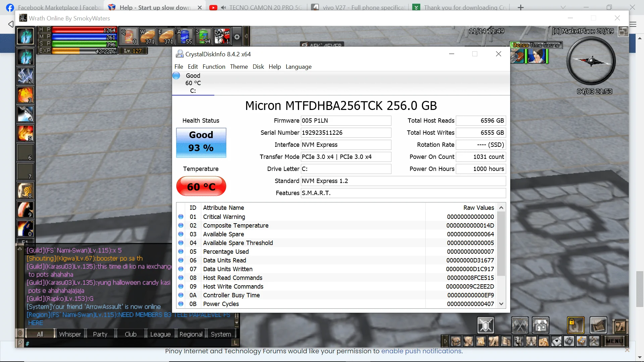Open the compass minimap
This screenshot has height=362, width=644.
click(x=591, y=61)
